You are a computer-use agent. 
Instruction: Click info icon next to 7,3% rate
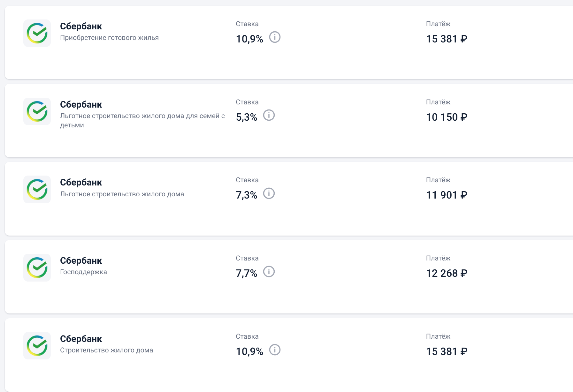(x=269, y=193)
